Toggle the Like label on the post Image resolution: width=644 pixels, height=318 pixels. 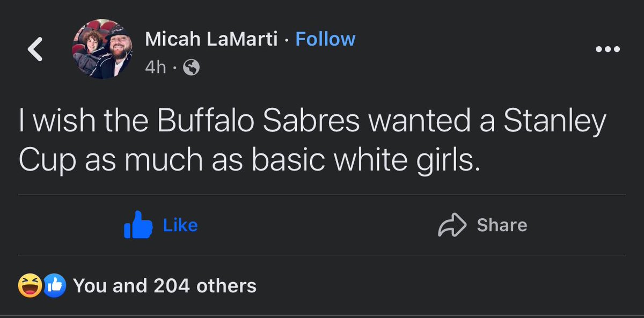coord(180,225)
